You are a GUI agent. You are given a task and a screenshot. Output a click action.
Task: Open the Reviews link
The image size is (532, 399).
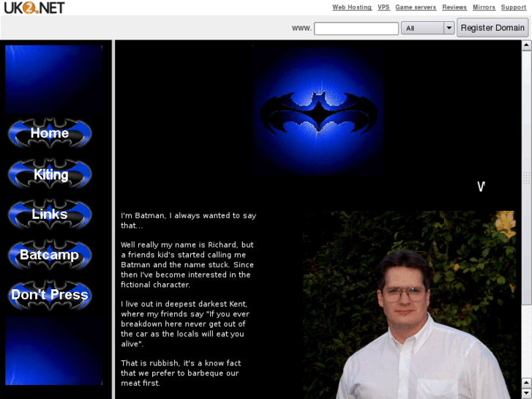click(x=454, y=7)
